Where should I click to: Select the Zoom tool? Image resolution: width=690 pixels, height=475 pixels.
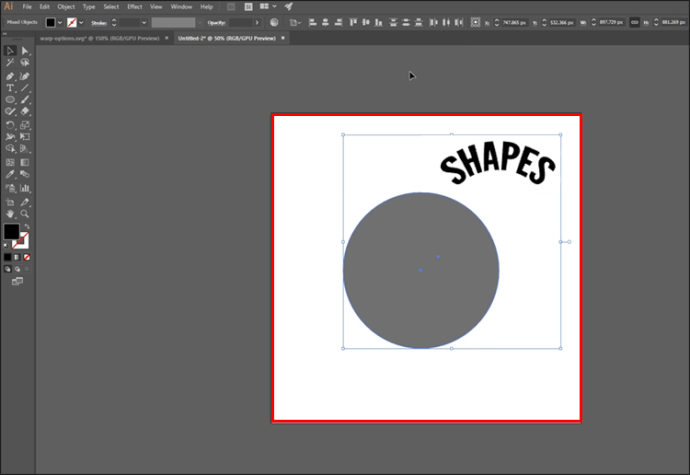coord(25,214)
